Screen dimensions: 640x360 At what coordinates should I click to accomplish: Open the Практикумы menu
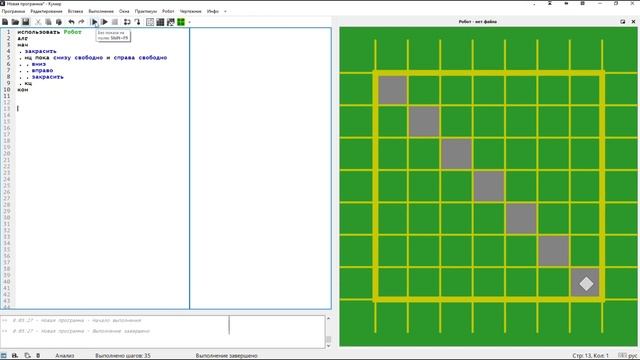146,11
